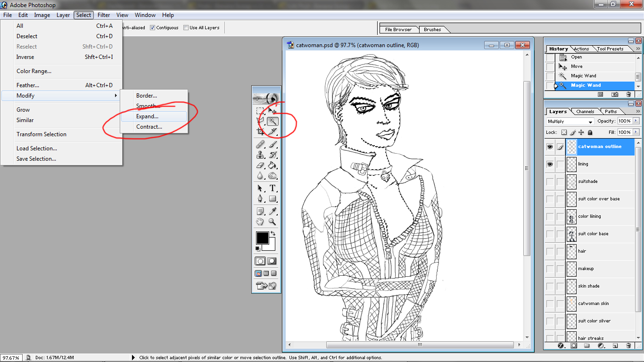
Task: Click the Hand tool
Action: (260, 222)
